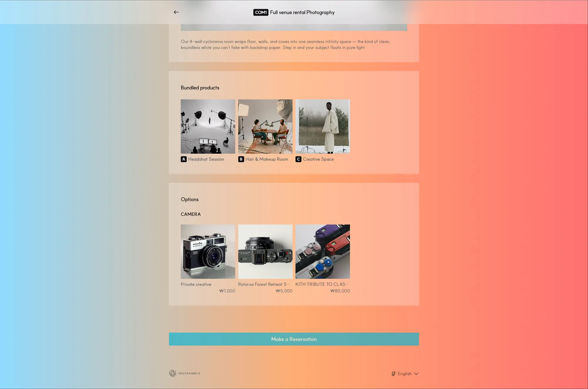Click Creative Space label
Image resolution: width=588 pixels, height=389 pixels.
318,159
